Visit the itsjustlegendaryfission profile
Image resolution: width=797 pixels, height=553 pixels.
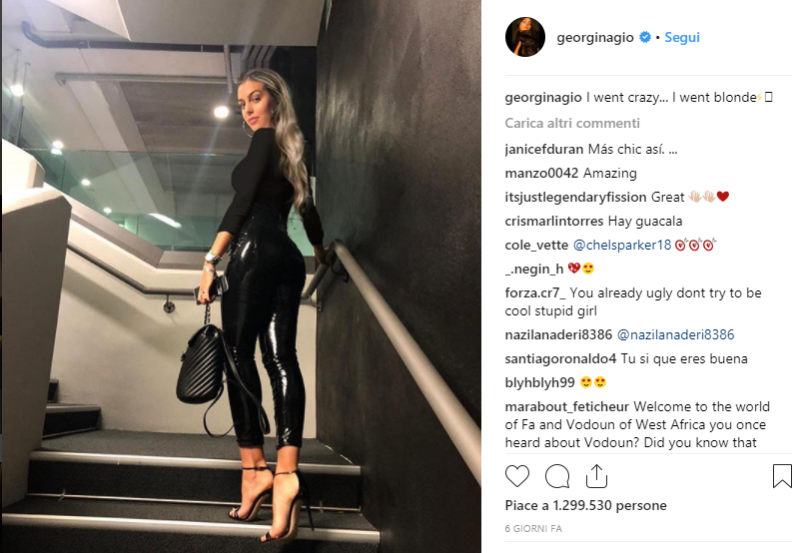click(575, 197)
